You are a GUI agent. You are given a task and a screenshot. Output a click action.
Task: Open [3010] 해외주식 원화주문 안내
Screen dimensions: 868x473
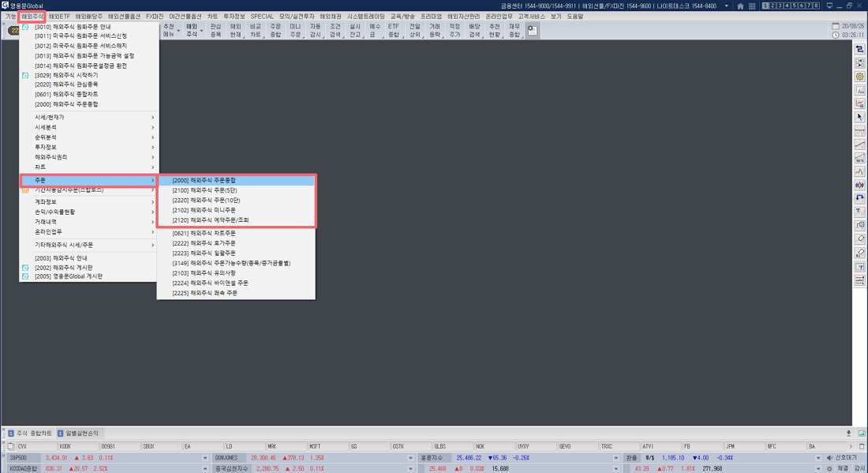[88, 27]
